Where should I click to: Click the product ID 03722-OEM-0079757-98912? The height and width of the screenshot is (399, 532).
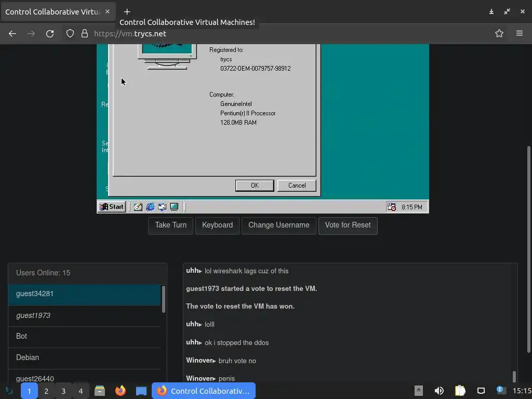click(256, 69)
